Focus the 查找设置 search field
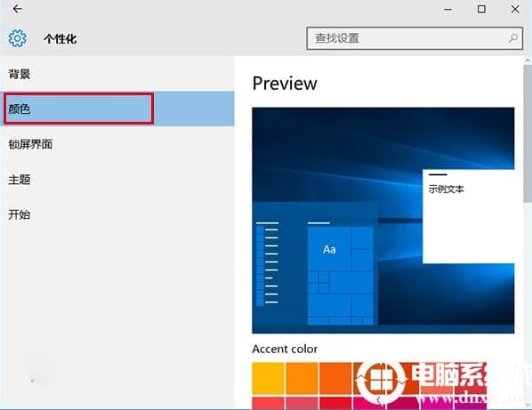Viewport: 532px width, 410px height. [x=415, y=38]
